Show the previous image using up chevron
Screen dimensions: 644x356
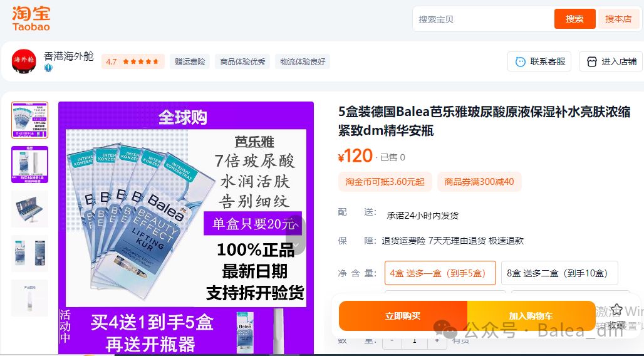(296, 225)
